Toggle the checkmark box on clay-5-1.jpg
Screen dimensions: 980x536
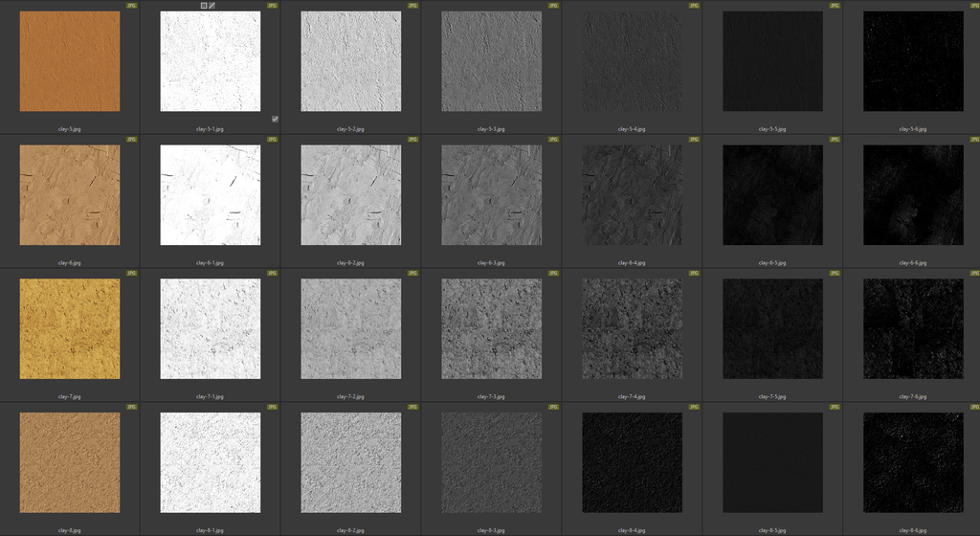click(275, 119)
